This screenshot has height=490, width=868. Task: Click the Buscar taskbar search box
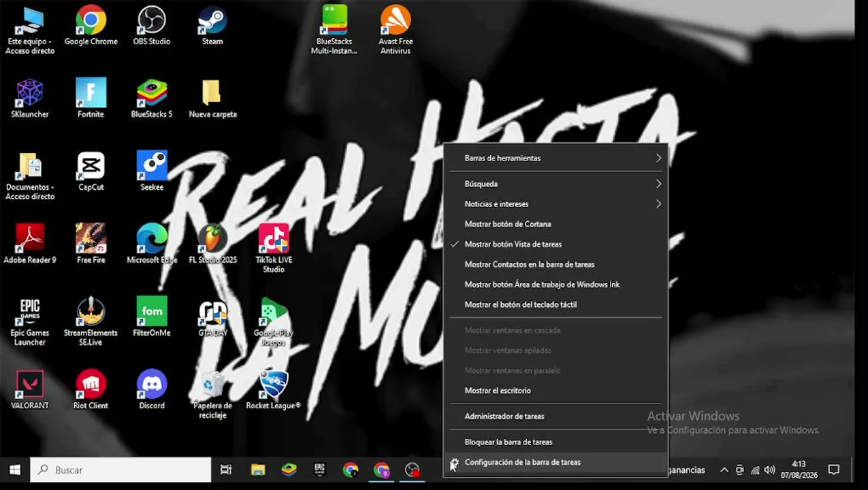(120, 470)
